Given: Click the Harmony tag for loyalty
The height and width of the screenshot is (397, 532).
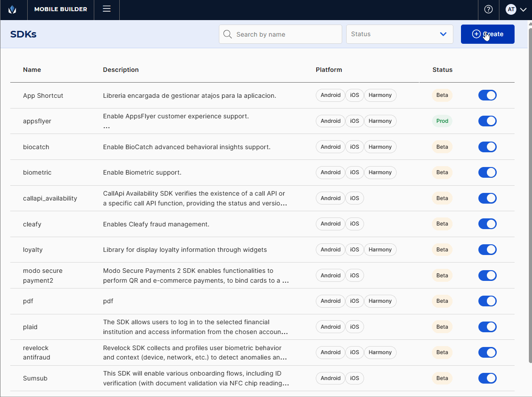Looking at the screenshot, I should tap(380, 250).
